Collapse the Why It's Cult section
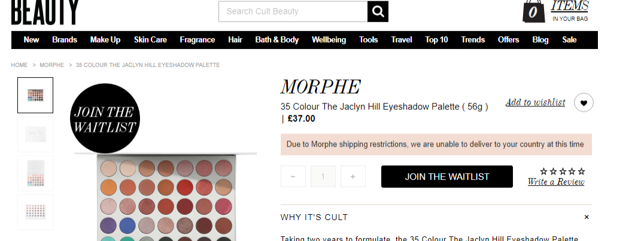This screenshot has width=644, height=241. pos(587,217)
